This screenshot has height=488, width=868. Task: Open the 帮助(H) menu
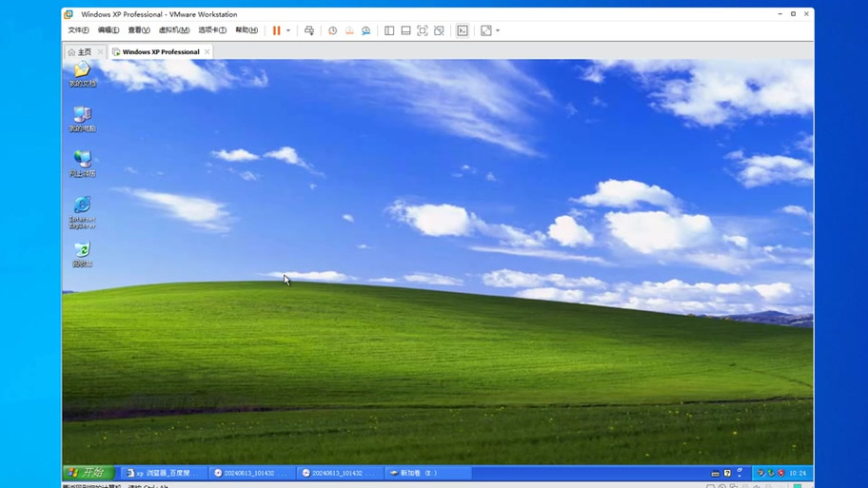[247, 29]
